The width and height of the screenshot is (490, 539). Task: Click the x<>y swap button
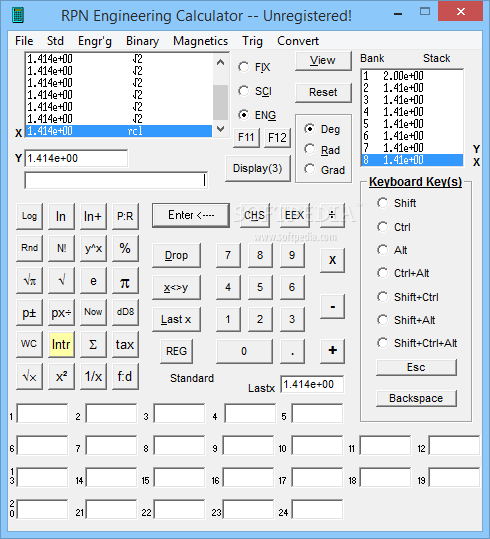click(176, 287)
